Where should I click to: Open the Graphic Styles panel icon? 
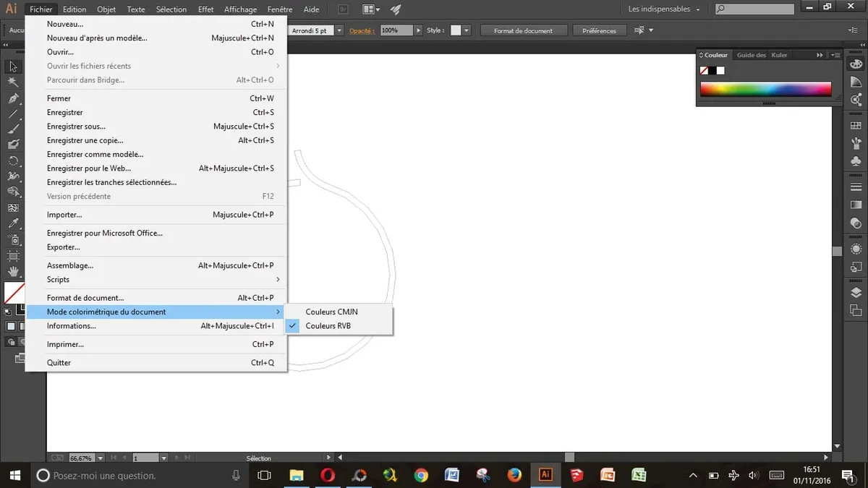856,267
